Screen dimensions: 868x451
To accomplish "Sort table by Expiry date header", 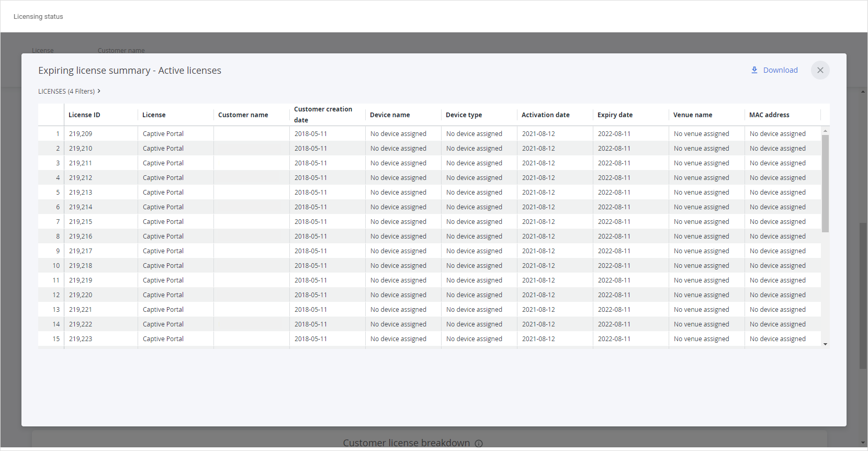I will 615,115.
